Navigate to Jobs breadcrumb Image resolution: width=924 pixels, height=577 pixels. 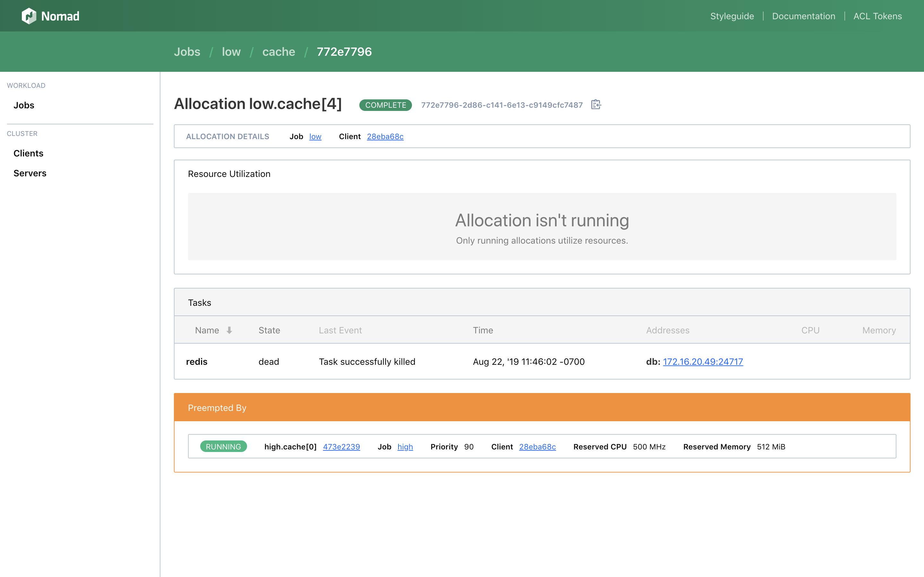click(187, 52)
